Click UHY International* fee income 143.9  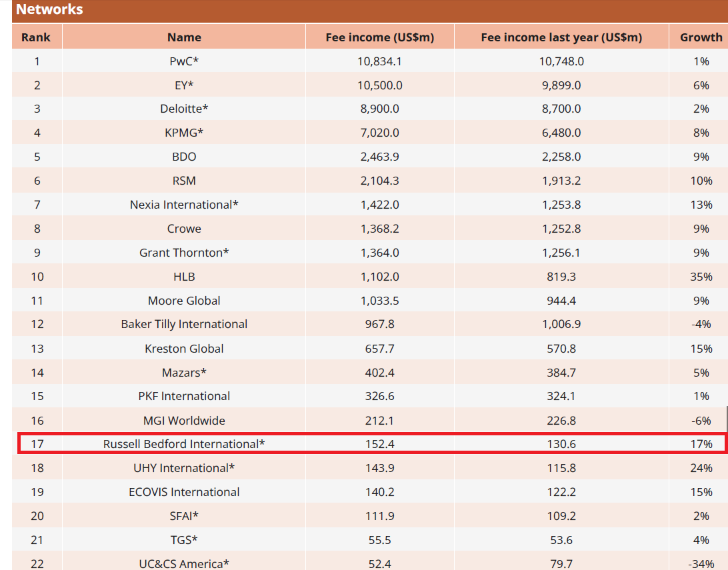380,468
